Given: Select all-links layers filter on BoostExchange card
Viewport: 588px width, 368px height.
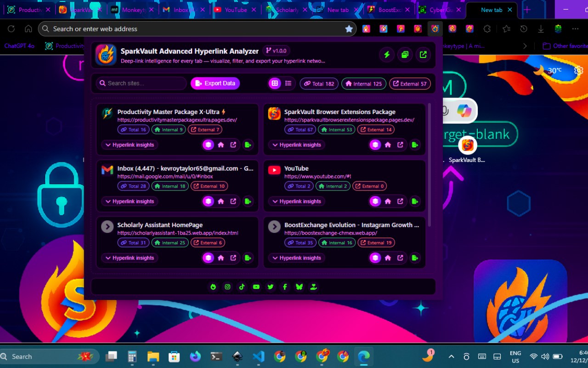Looking at the screenshot, I should 376,258.
